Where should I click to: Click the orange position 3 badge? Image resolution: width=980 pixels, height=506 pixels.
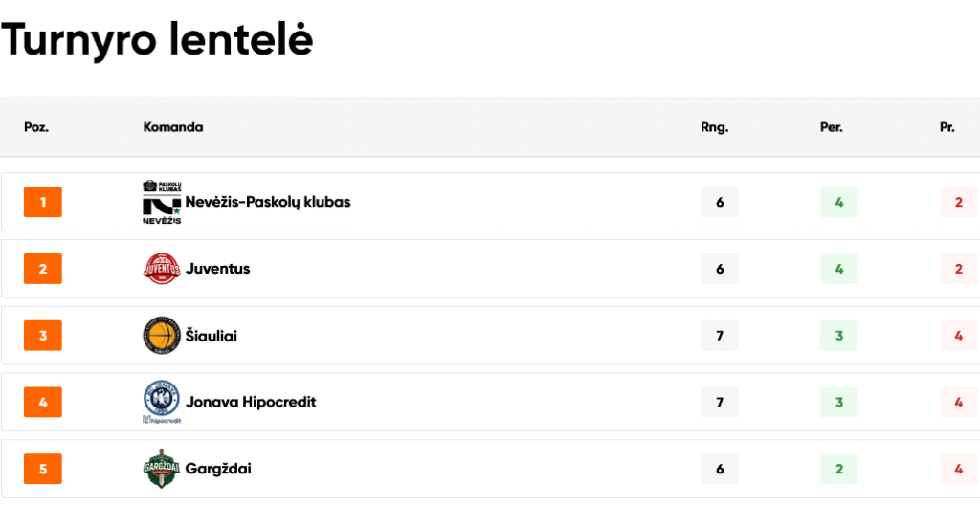click(x=43, y=336)
